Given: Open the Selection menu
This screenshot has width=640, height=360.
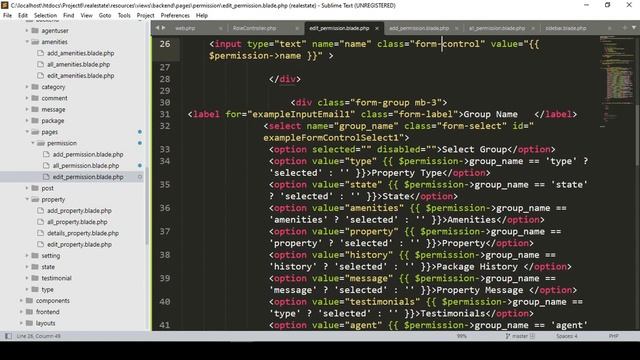Looking at the screenshot, I should [45, 15].
